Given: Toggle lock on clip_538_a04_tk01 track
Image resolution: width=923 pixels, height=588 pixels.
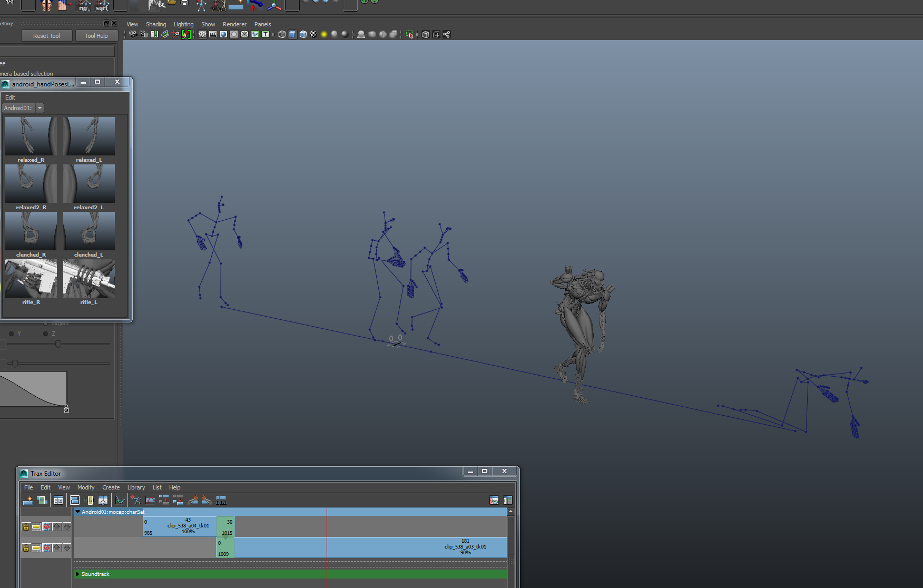Looking at the screenshot, I should click(26, 526).
